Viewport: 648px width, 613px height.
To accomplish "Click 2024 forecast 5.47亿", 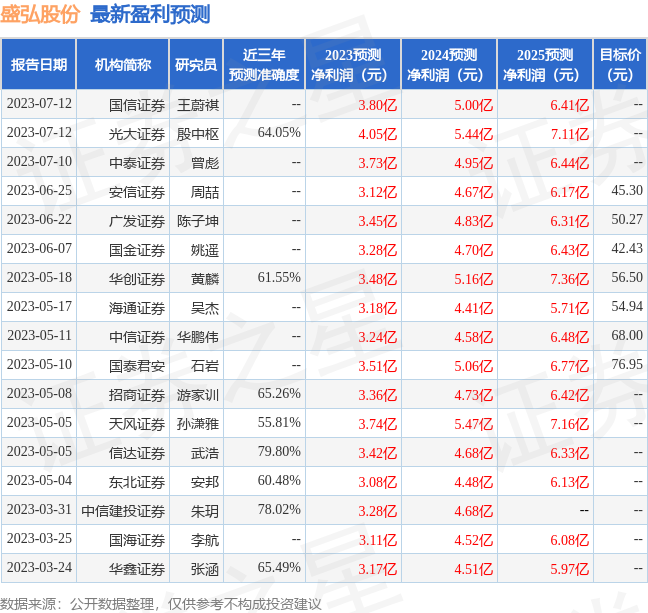I will pyautogui.click(x=474, y=424).
